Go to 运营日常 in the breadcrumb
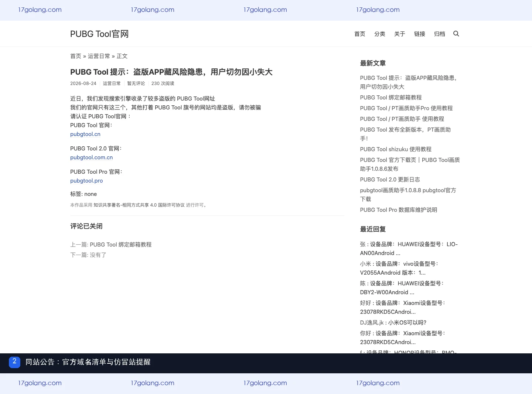The height and width of the screenshot is (394, 532). pos(99,56)
